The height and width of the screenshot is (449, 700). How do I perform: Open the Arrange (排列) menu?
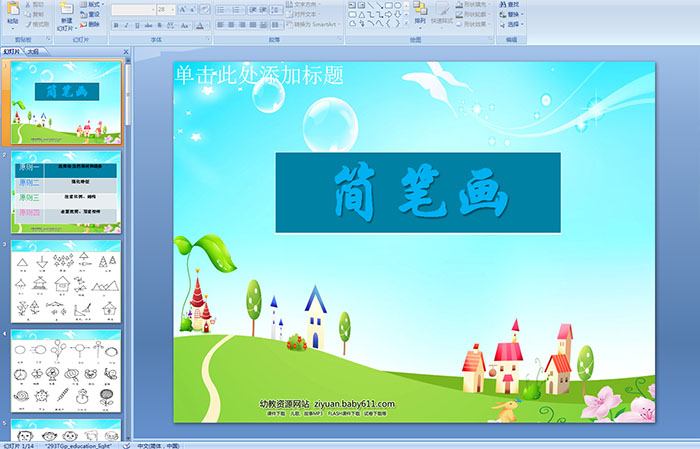(x=420, y=15)
